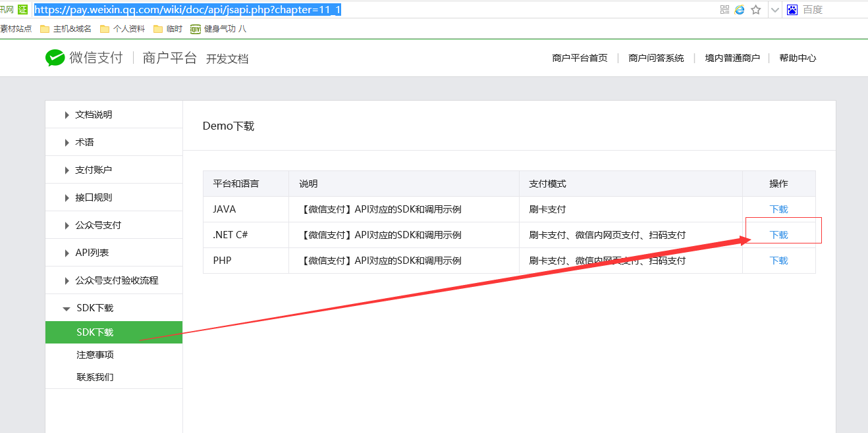This screenshot has width=868, height=433.
Task: Open the 主机&域名 bookmark folder
Action: (x=66, y=29)
